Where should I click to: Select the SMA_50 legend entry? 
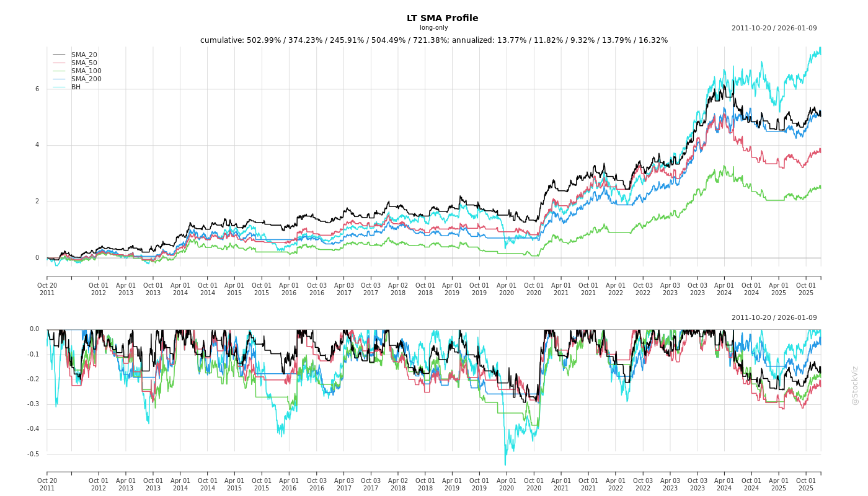click(x=84, y=63)
